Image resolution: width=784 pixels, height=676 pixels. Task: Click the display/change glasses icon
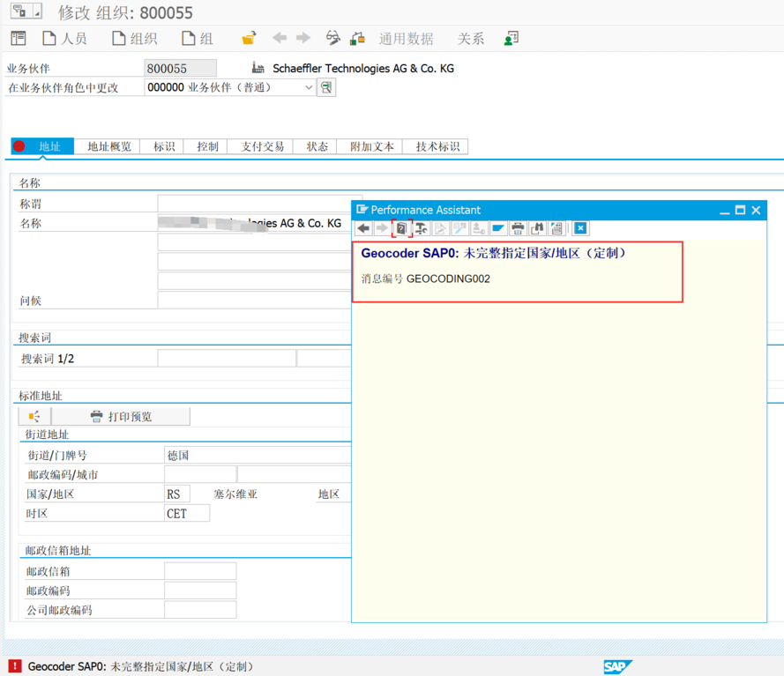pos(332,39)
